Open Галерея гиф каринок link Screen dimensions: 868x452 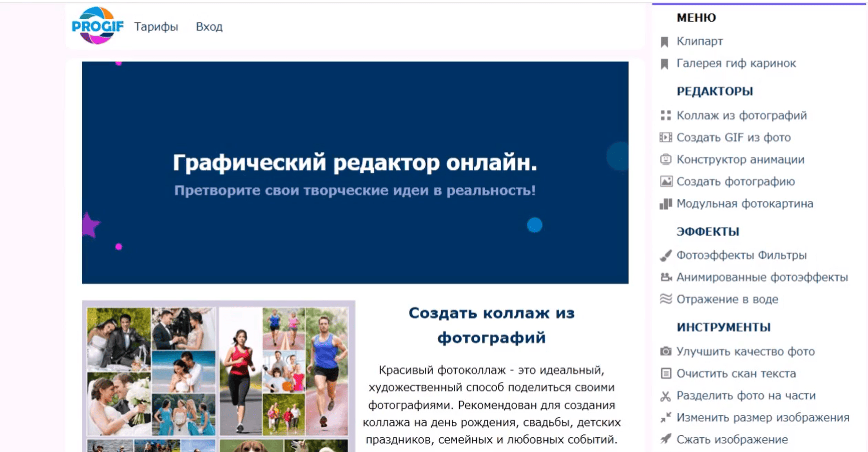pos(735,63)
